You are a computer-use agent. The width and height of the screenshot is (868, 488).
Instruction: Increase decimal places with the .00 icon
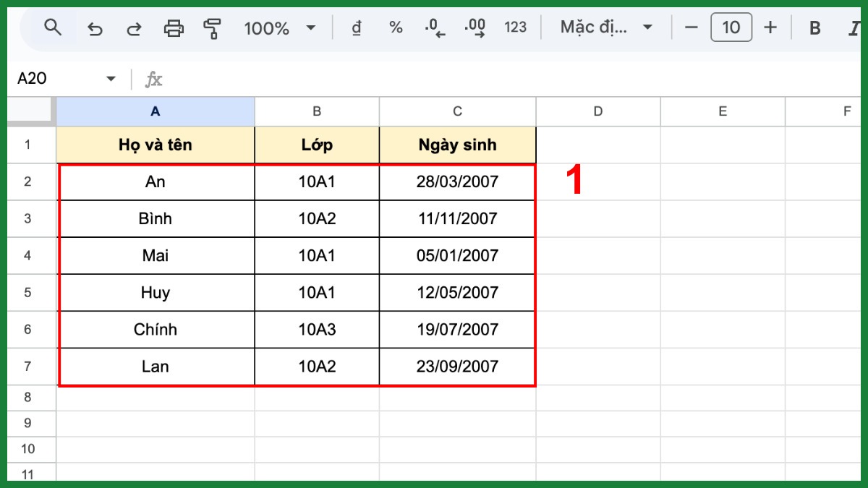[x=475, y=27]
